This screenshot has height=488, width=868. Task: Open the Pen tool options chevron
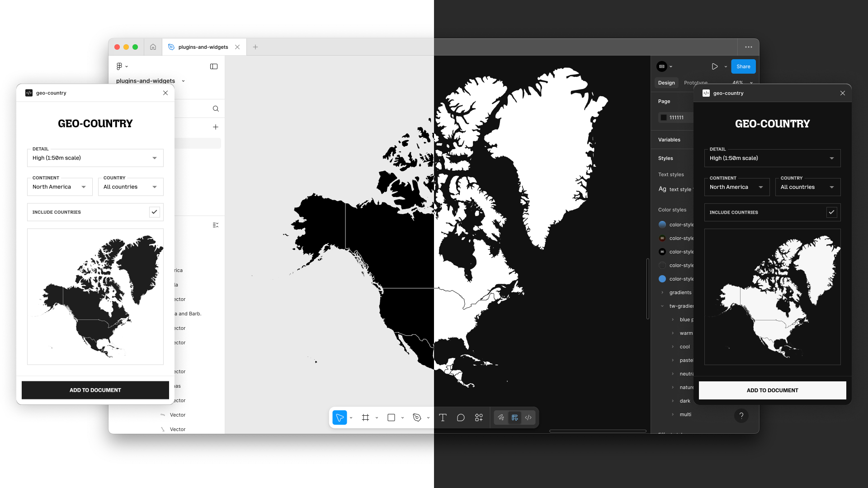429,418
